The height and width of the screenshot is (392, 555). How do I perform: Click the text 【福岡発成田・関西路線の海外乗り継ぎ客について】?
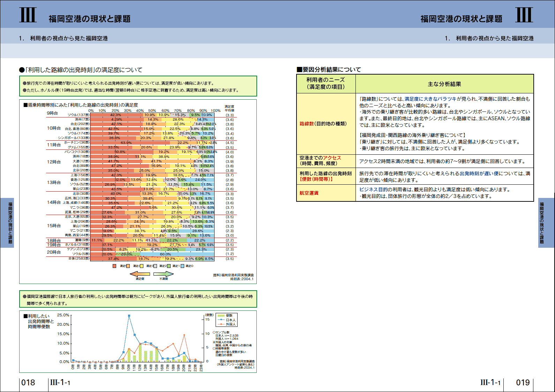coord(412,135)
